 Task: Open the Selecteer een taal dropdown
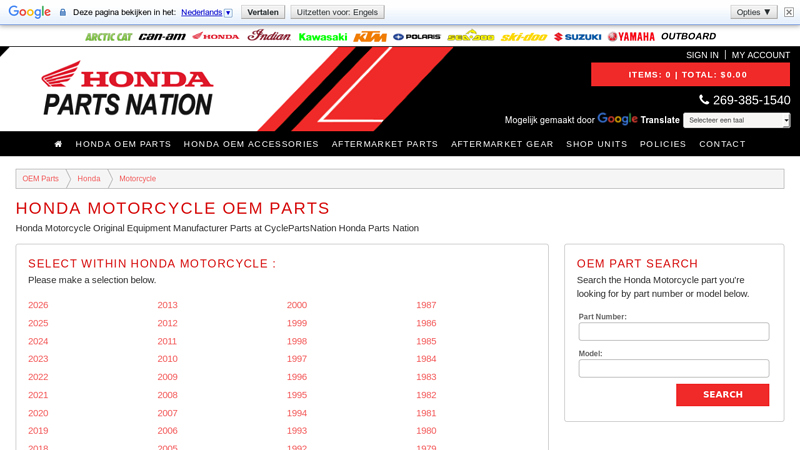(737, 120)
